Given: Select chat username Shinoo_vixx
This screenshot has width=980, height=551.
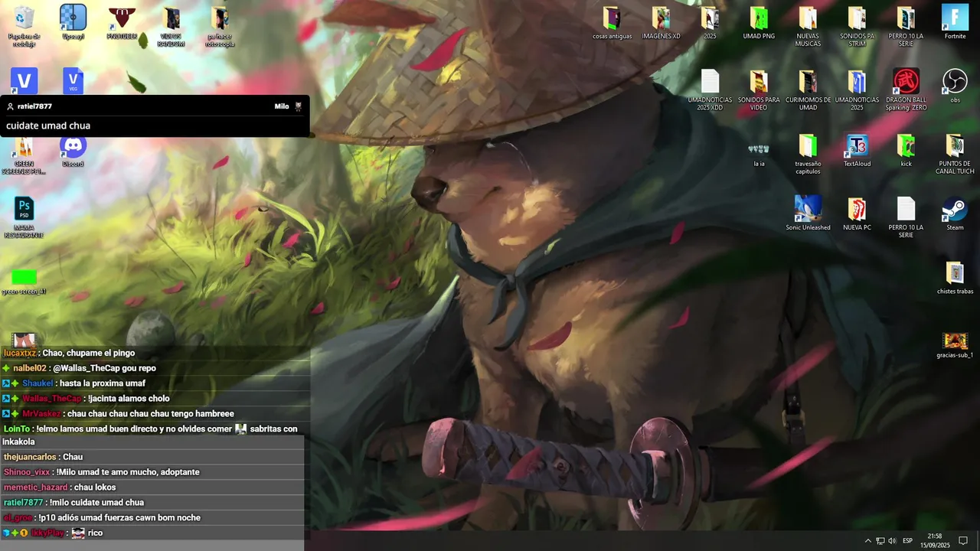Looking at the screenshot, I should (x=27, y=472).
